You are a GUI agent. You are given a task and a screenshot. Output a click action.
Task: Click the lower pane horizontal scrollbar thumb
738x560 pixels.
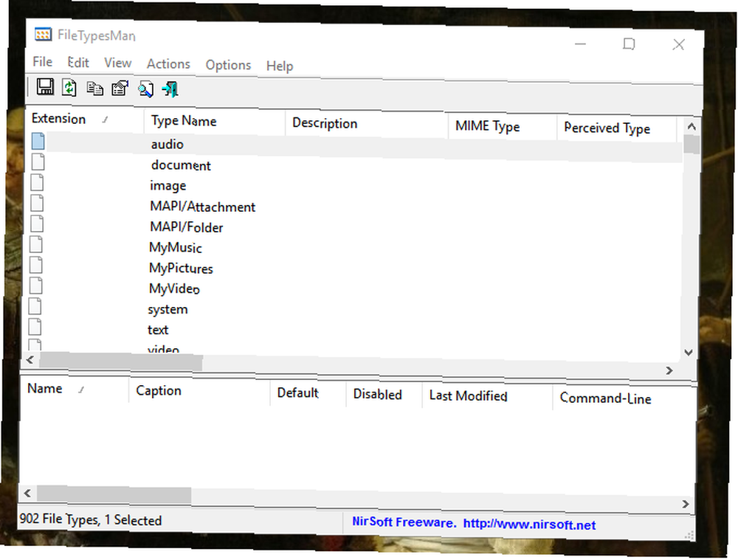[x=114, y=495]
